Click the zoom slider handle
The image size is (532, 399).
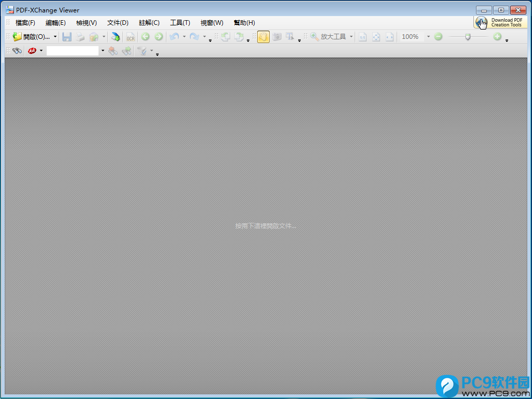pos(468,37)
